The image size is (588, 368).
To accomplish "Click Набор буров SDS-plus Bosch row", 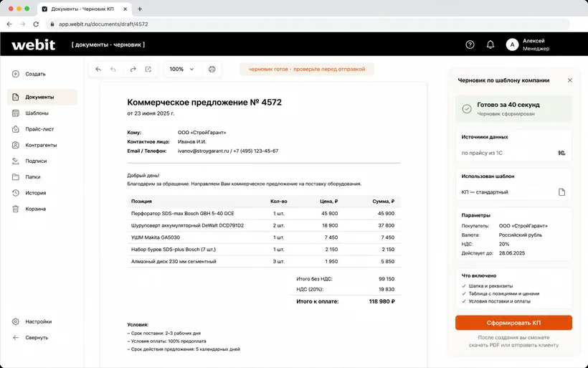I will [x=264, y=250].
